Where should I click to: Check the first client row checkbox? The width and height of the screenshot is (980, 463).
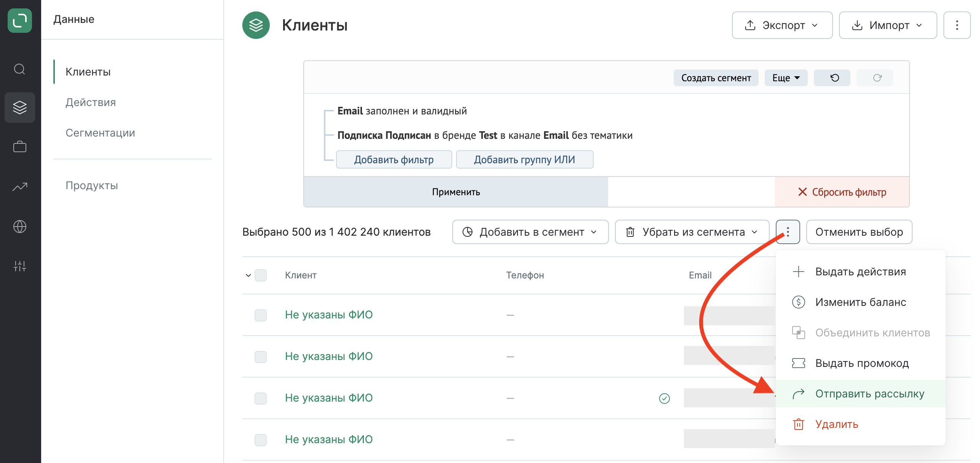pyautogui.click(x=261, y=315)
